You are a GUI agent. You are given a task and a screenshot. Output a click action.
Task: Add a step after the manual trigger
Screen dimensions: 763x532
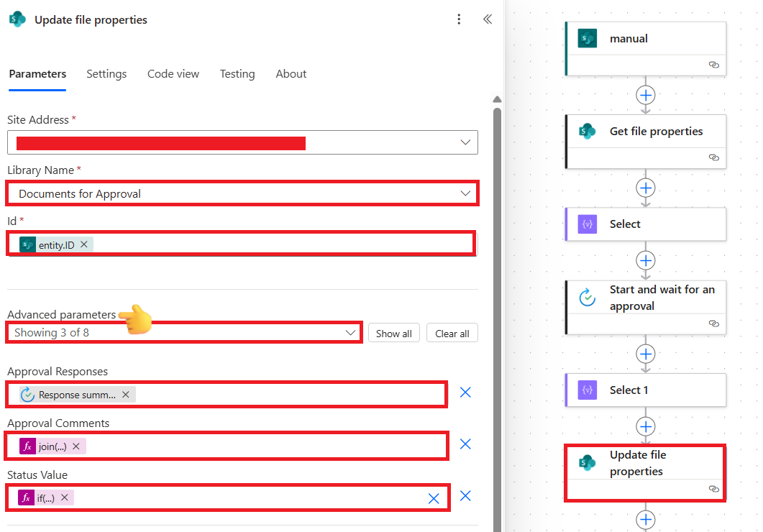coord(646,96)
